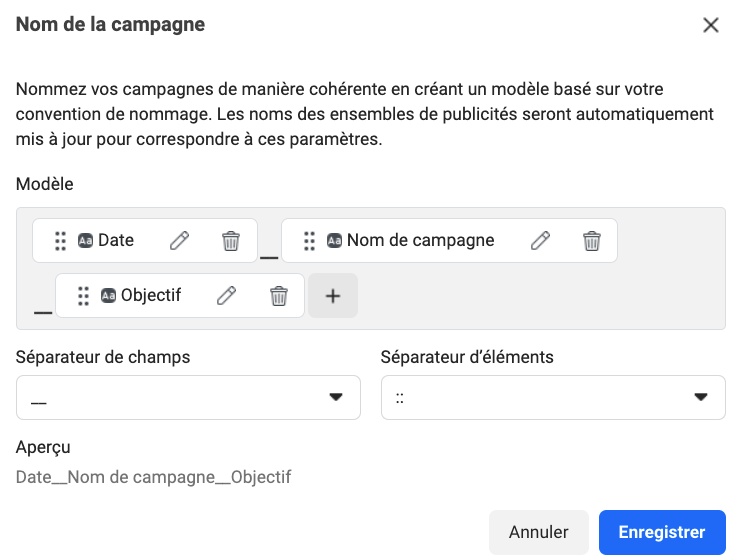Viewport: 740px width, 560px height.
Task: Delete the Objectif field
Action: [x=279, y=296]
